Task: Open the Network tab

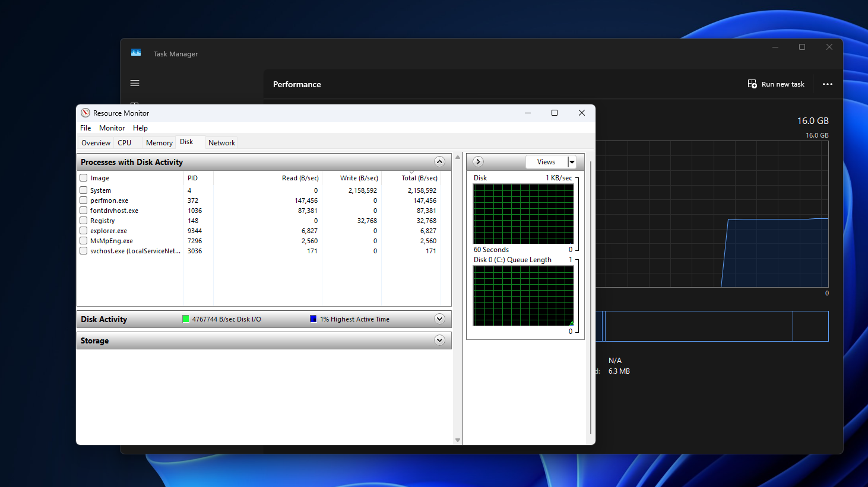Action: tap(221, 143)
